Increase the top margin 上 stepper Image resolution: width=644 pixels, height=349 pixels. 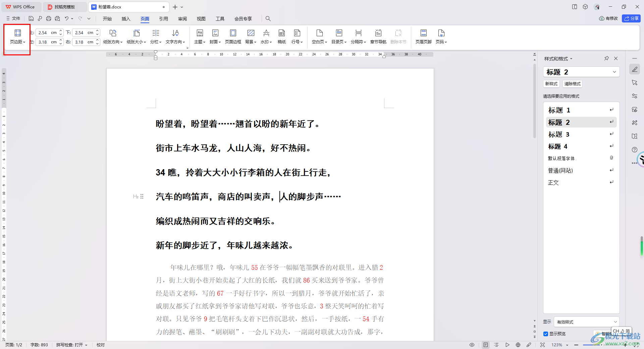(61, 31)
